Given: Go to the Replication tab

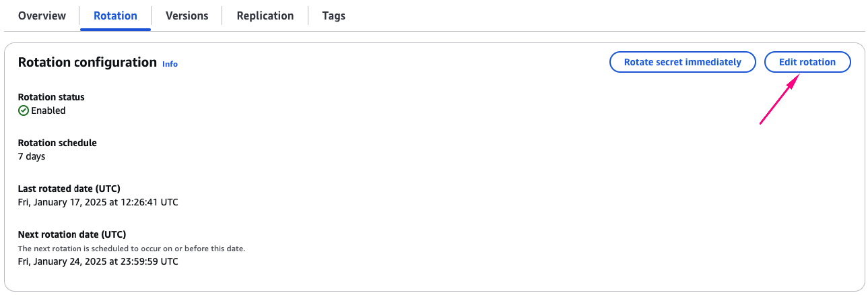Looking at the screenshot, I should pyautogui.click(x=265, y=15).
